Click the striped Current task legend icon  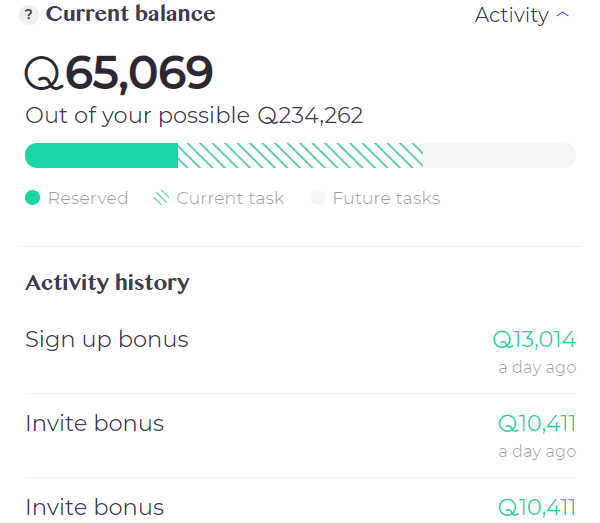coord(161,198)
